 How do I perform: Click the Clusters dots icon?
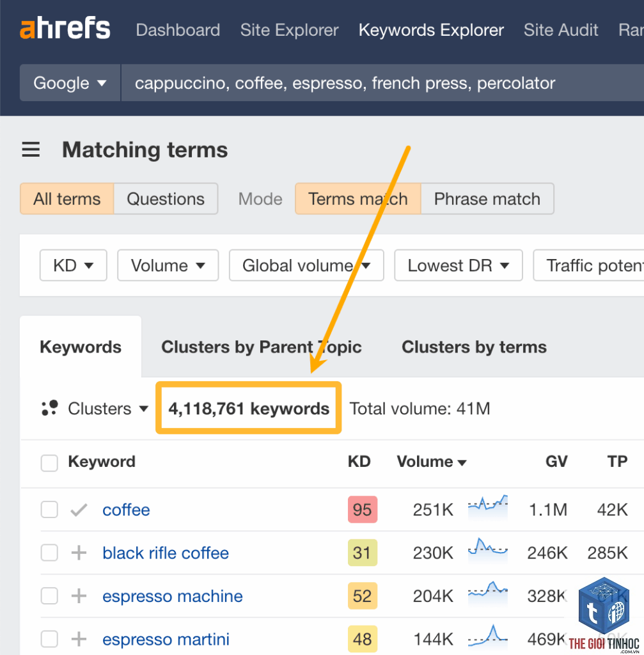[x=50, y=408]
